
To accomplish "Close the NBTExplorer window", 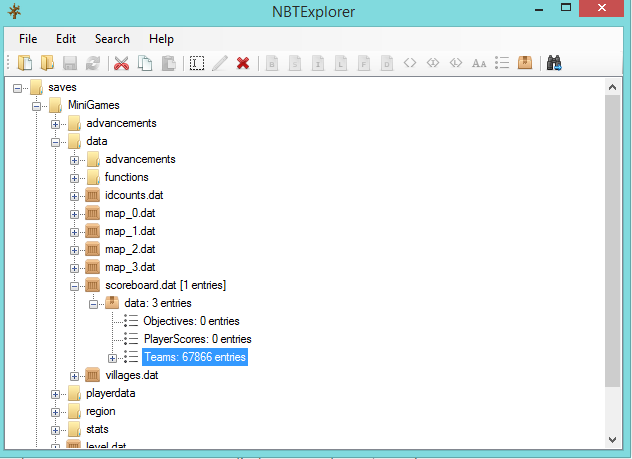I will pyautogui.click(x=601, y=8).
